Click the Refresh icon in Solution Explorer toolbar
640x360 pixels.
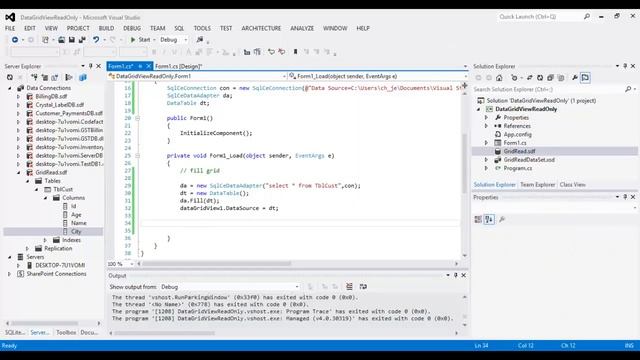click(540, 78)
